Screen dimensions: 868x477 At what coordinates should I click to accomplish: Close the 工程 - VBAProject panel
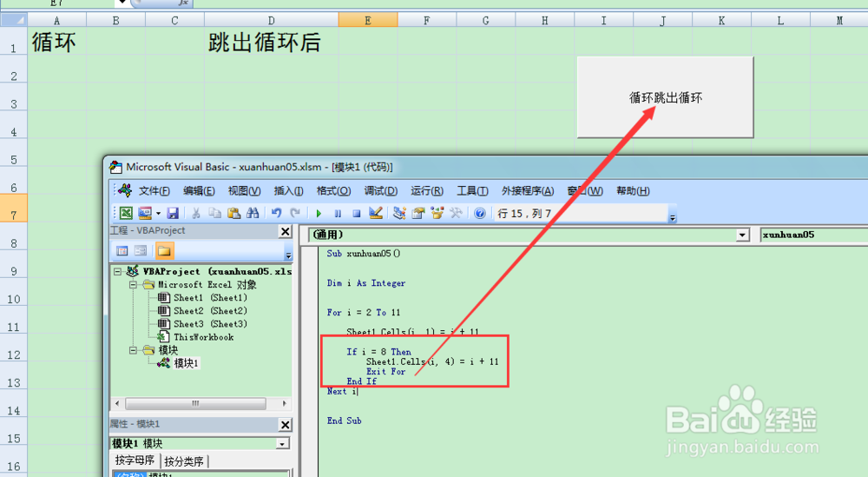[x=285, y=232]
